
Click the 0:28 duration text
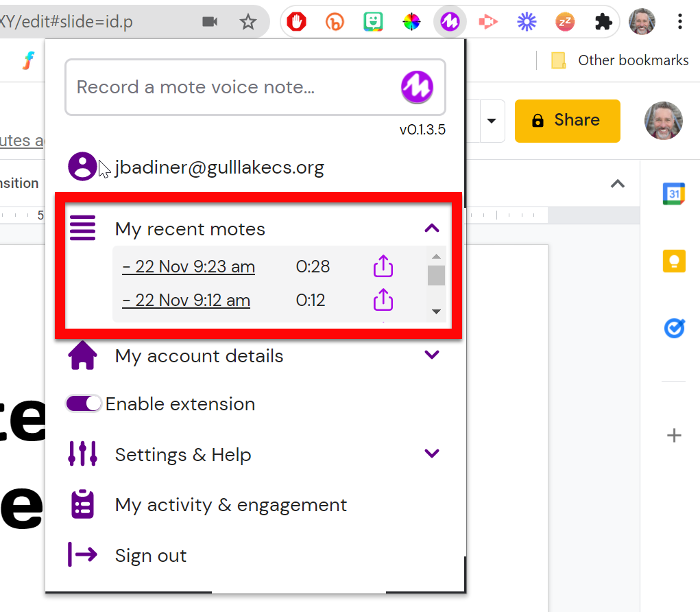pos(313,267)
